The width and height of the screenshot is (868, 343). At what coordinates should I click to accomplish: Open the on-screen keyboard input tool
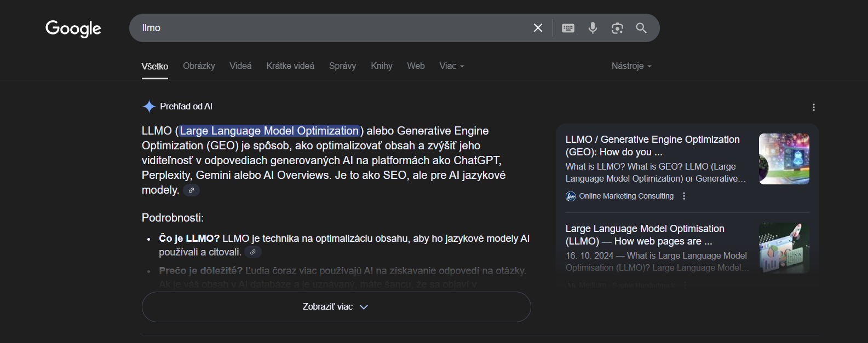click(568, 28)
